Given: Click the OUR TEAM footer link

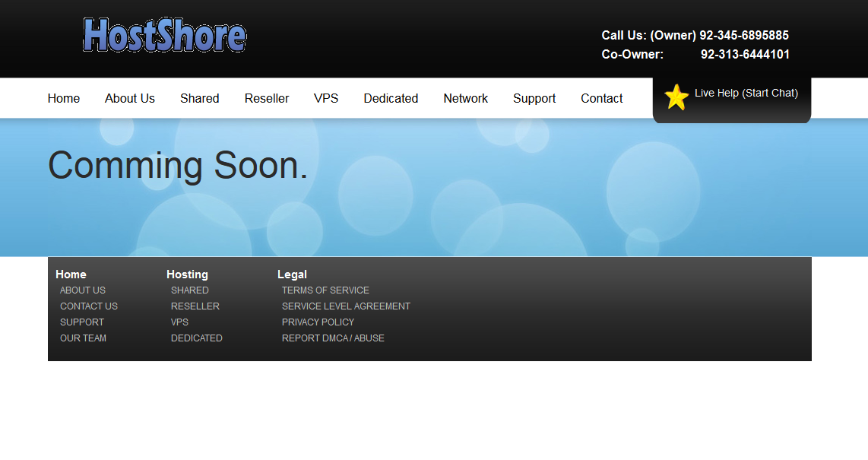Looking at the screenshot, I should point(83,338).
